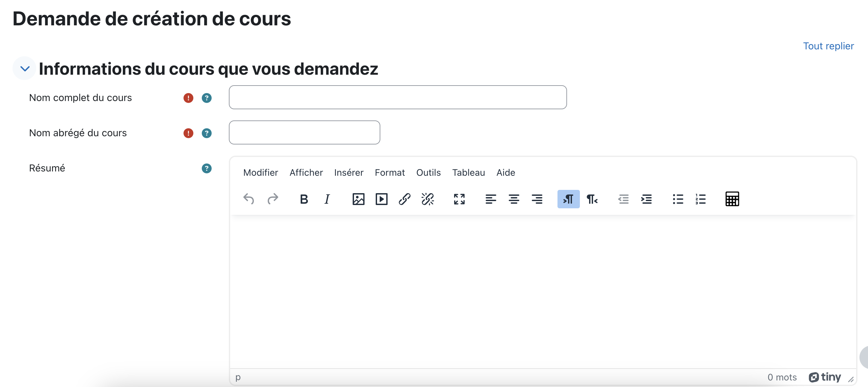Open help for Nom complet du cours
Viewport: 868px width, 387px height.
206,98
